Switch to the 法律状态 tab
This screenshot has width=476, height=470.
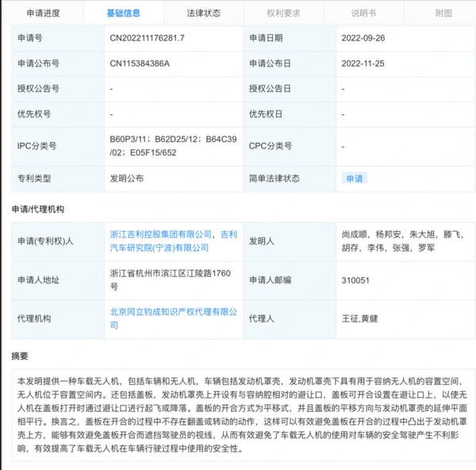(x=203, y=13)
